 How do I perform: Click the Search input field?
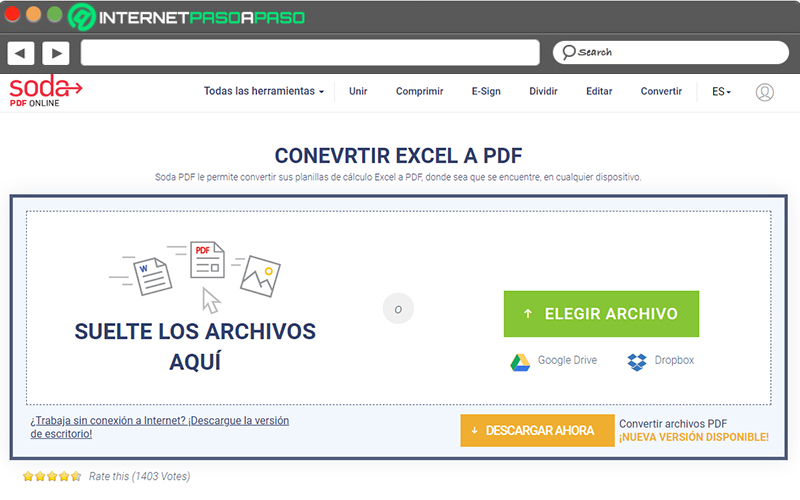tap(671, 52)
